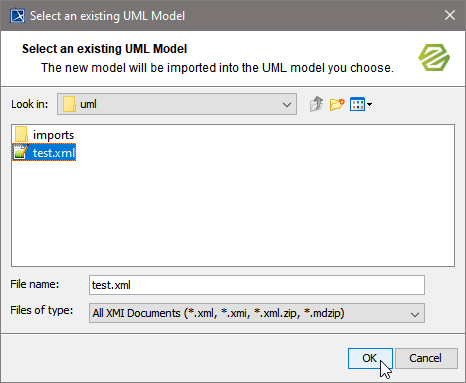Select the imports folder label

coord(53,135)
